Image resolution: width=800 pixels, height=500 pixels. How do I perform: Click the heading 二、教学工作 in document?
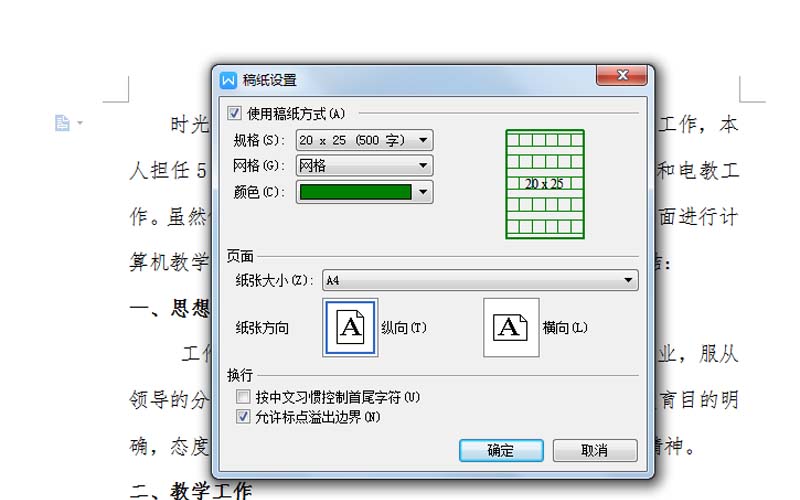coord(191,490)
